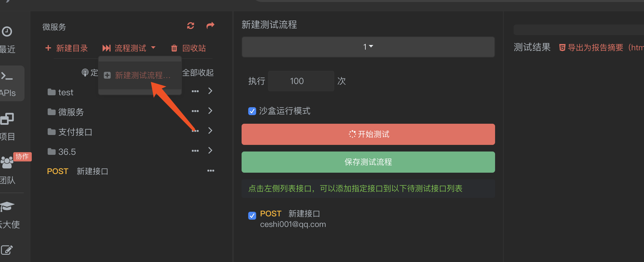644x262 pixels.
Task: Open more options for 36.5 folder
Action: 195,151
